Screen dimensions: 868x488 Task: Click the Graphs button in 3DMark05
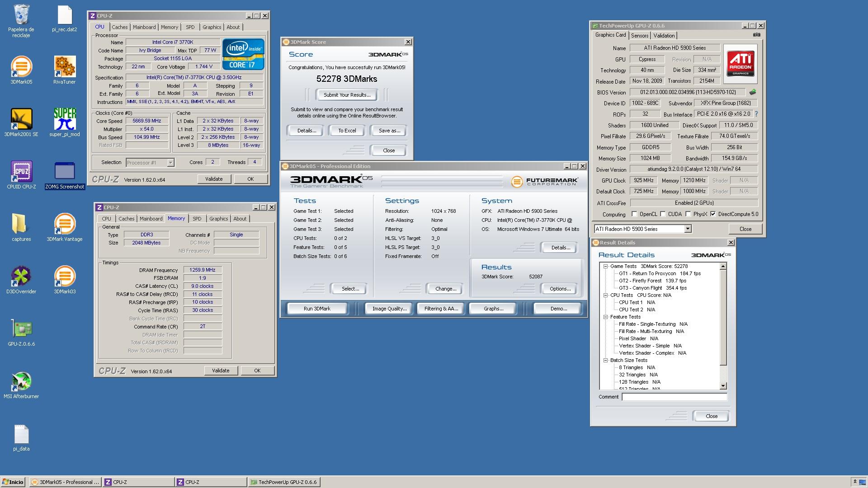coord(493,309)
